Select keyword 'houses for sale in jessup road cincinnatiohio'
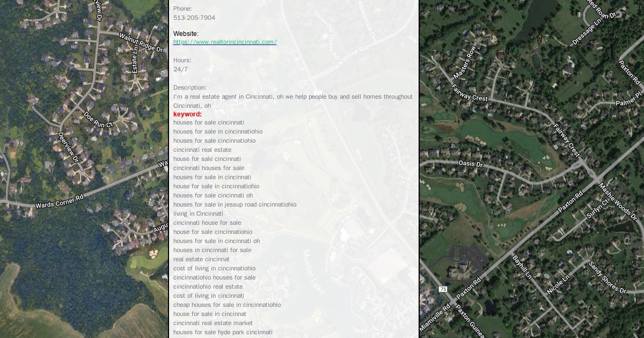This screenshot has height=338, width=644. pyautogui.click(x=235, y=204)
